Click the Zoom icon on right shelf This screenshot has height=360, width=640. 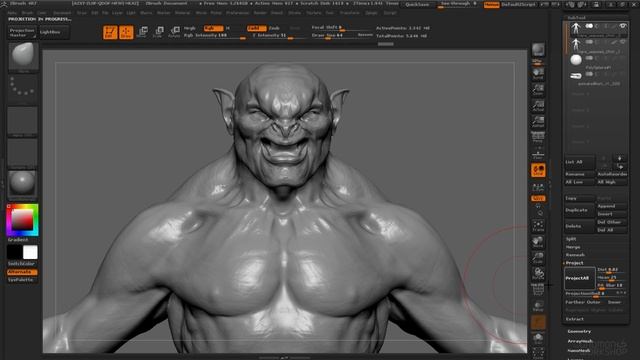point(538,90)
